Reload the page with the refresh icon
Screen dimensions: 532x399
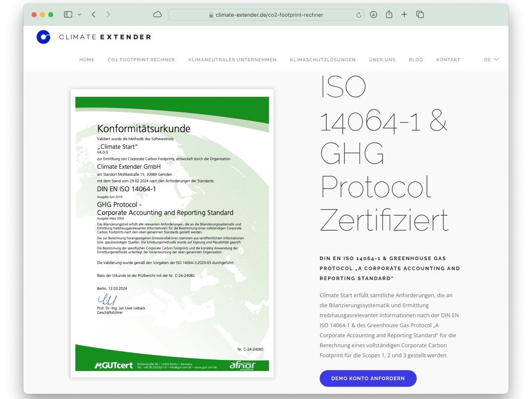pyautogui.click(x=359, y=15)
